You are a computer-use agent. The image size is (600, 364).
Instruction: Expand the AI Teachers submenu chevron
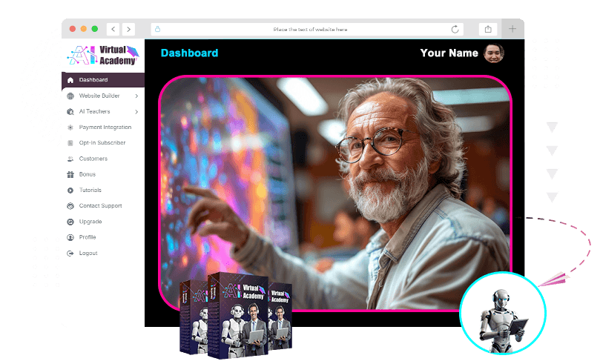coord(136,111)
